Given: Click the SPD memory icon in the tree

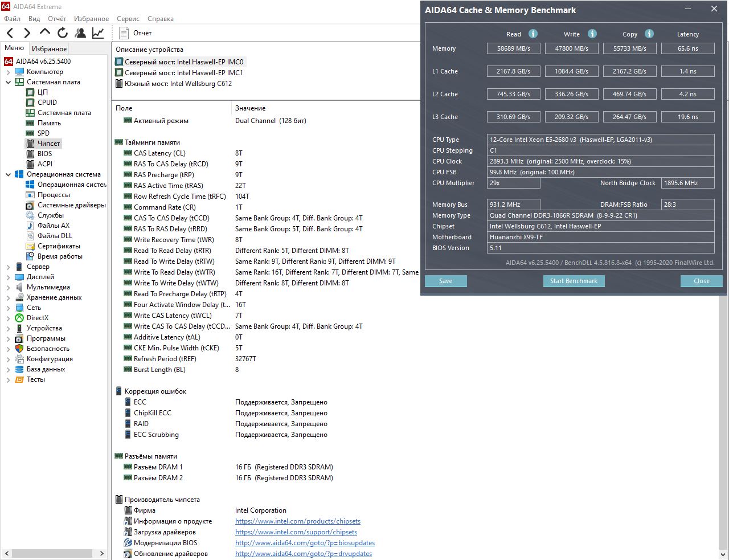Looking at the screenshot, I should pyautogui.click(x=30, y=133).
